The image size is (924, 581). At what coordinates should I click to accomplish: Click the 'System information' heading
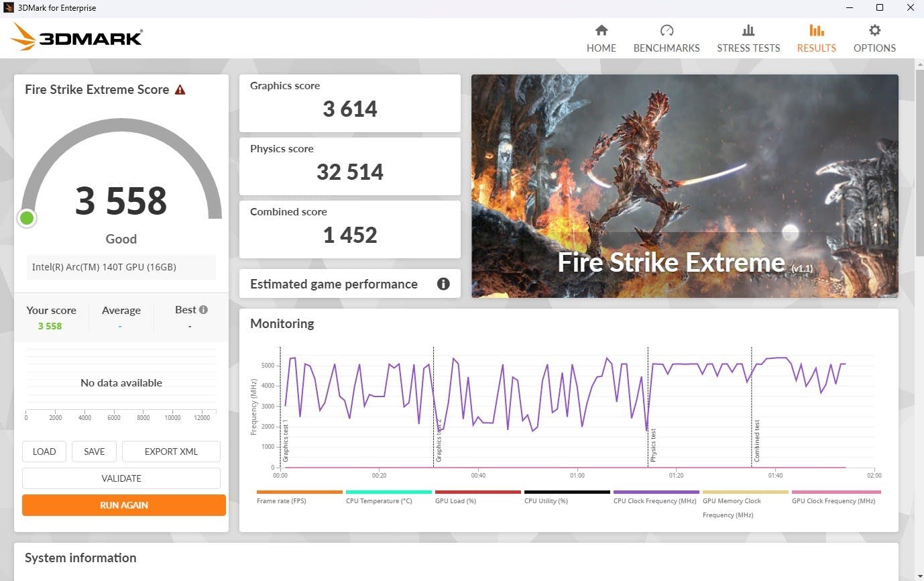point(80,558)
